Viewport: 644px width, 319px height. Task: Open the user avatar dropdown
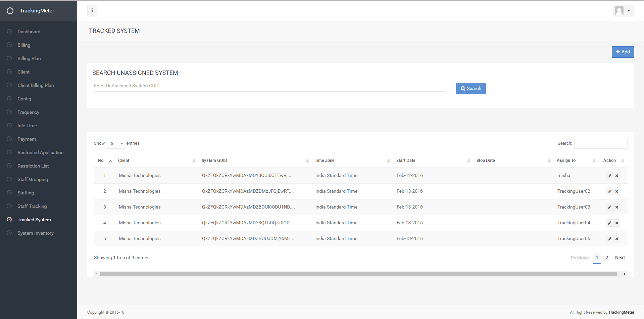(x=623, y=11)
